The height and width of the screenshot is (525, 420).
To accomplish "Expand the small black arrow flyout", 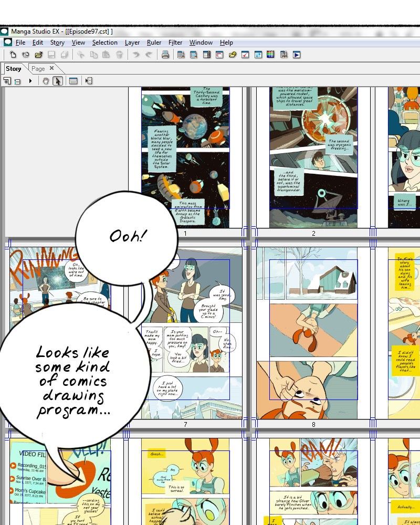I will pos(30,81).
